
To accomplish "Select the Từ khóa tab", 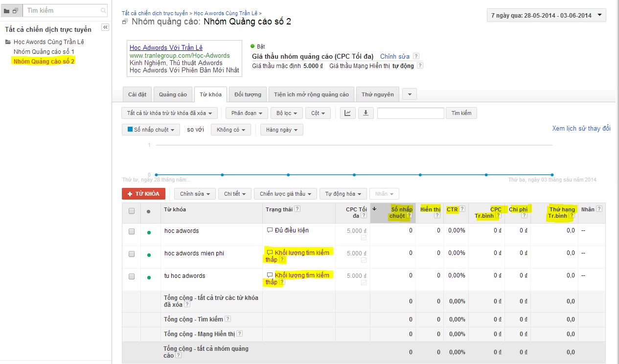I will coord(210,94).
